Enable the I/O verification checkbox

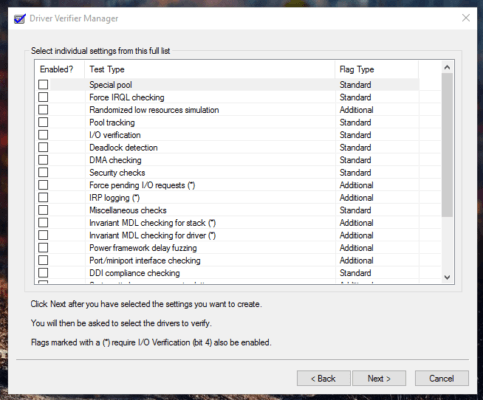coord(43,135)
